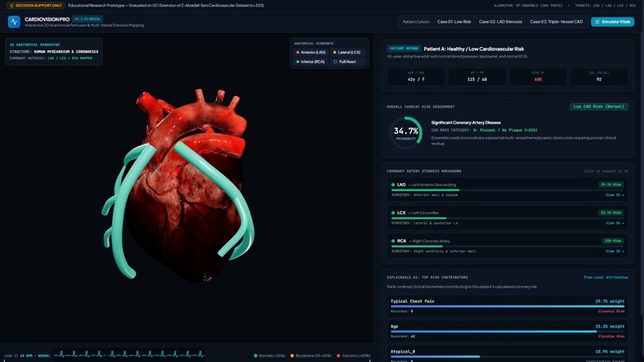Click the Atypical_N contributor row
The image size is (644, 362).
(507, 355)
